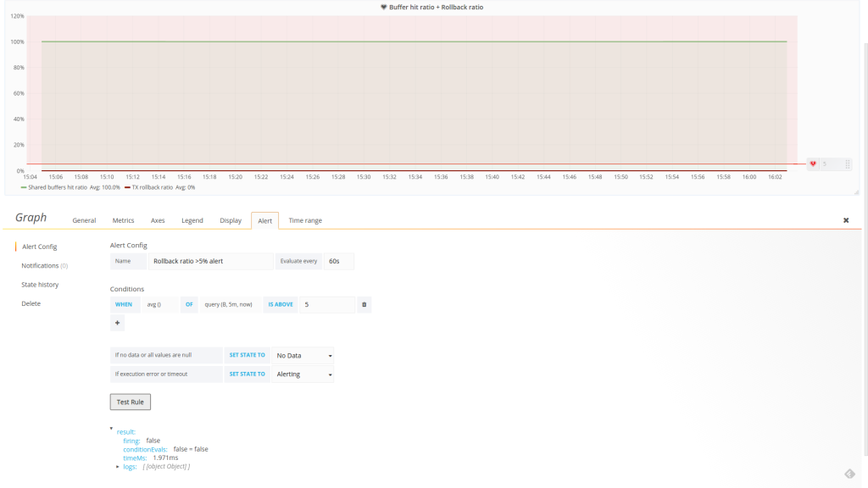Toggle TX rollback ratio series in legend

click(x=152, y=187)
